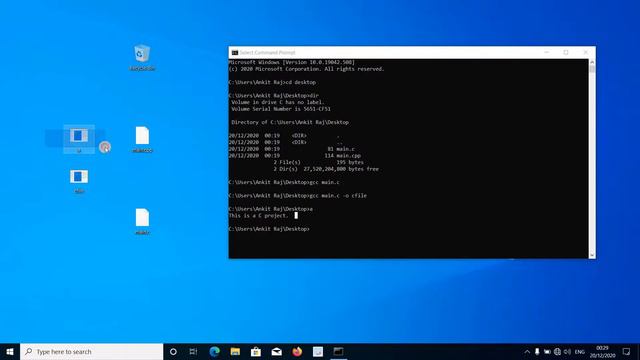Open the taskbar clock and date
The height and width of the screenshot is (360, 640).
(602, 351)
